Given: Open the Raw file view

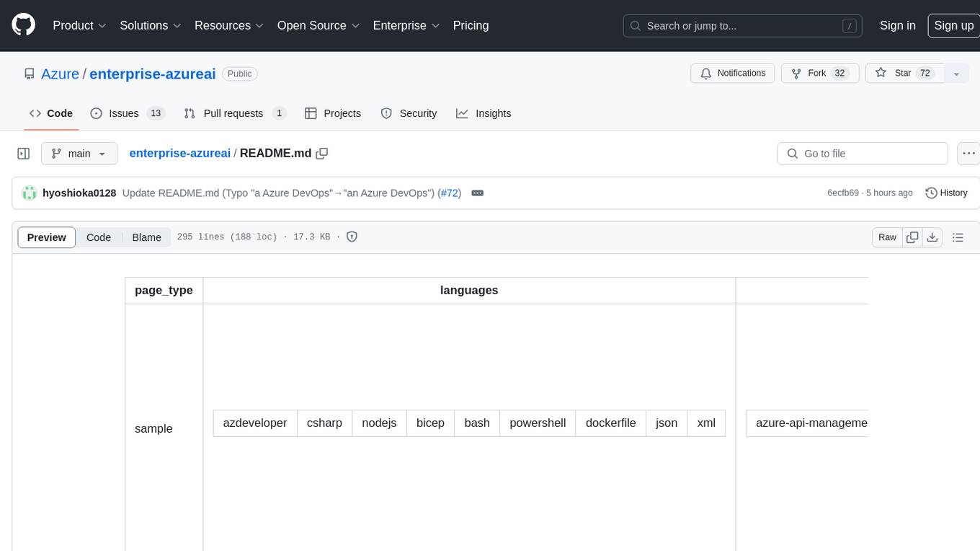Looking at the screenshot, I should pyautogui.click(x=887, y=237).
